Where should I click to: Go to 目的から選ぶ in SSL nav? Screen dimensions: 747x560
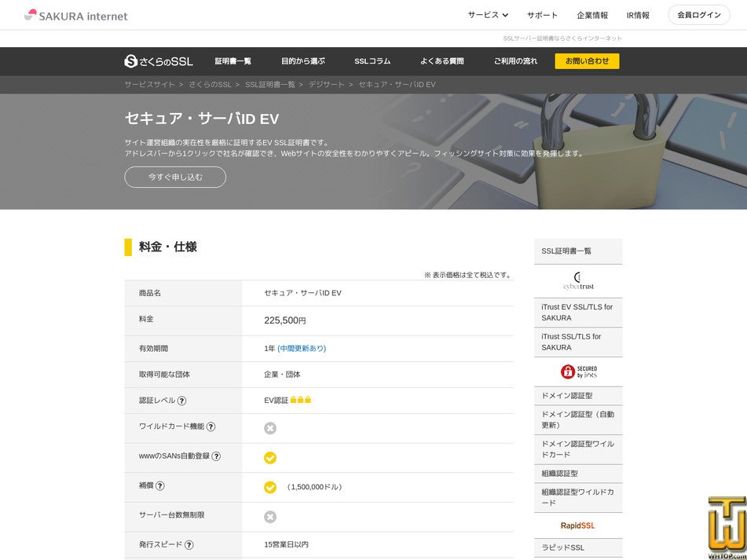[303, 61]
